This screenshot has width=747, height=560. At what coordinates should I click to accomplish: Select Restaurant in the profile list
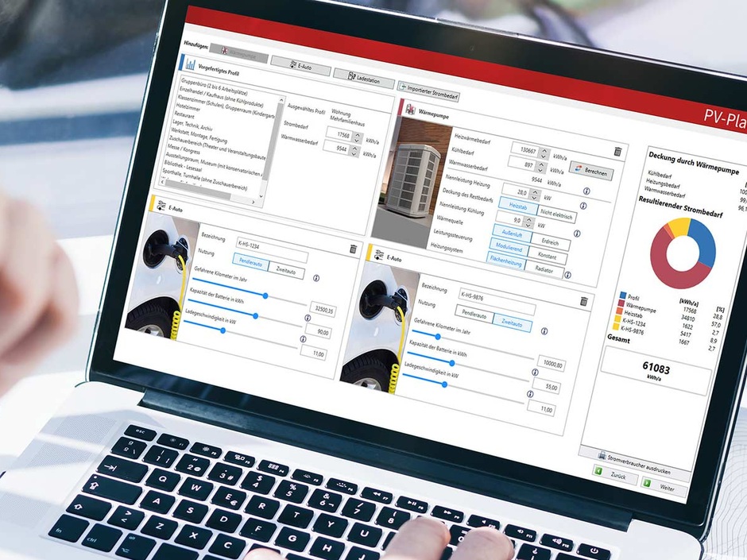tap(189, 114)
